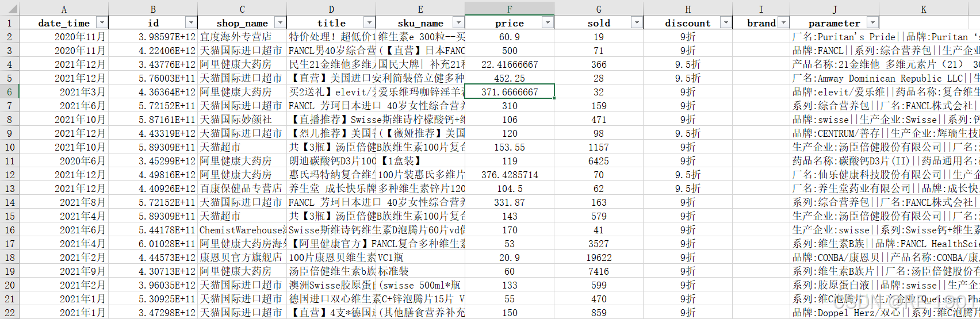Viewport: 980px width, 319px height.
Task: Click the price cell 376.4285714
Action: click(x=510, y=175)
